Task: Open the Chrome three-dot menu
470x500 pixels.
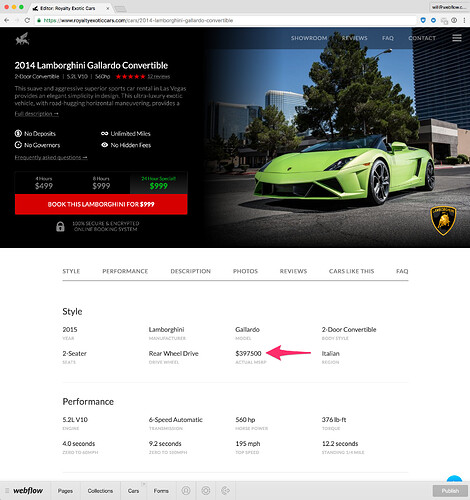Action: click(464, 20)
